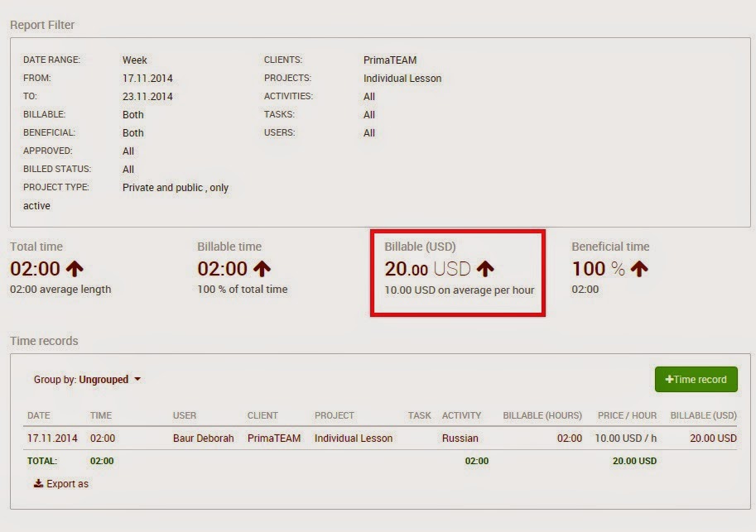Click the TASK column header
The width and height of the screenshot is (756, 532).
pyautogui.click(x=420, y=415)
